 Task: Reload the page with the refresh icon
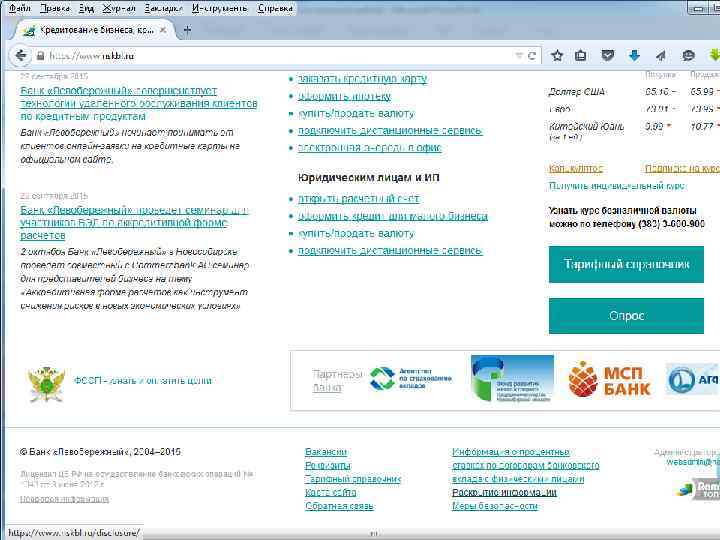click(x=532, y=56)
